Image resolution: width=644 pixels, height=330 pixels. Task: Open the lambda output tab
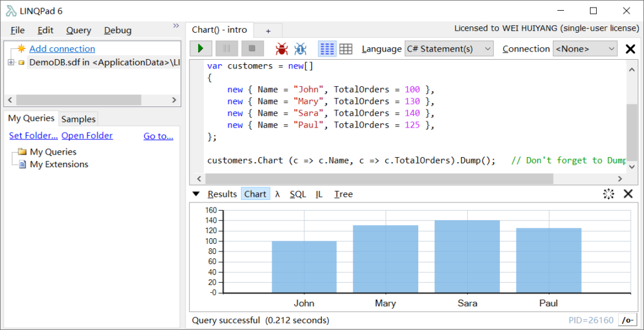pyautogui.click(x=277, y=194)
